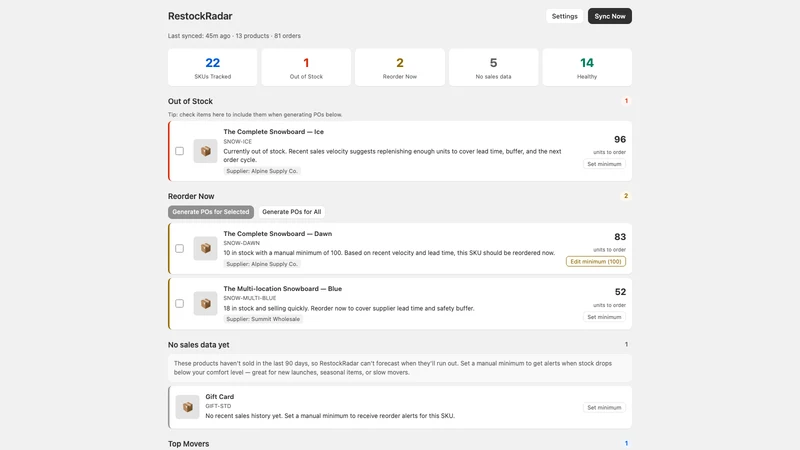
Task: Open the Reorder Now summary card
Action: 399,67
